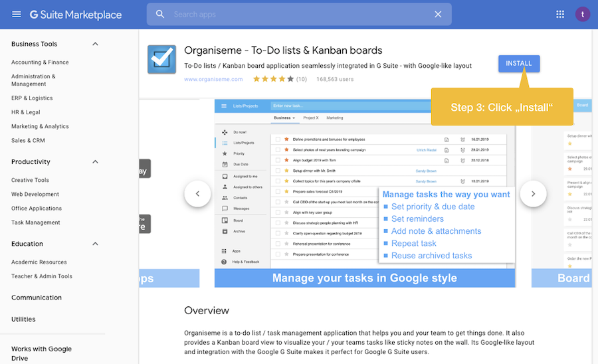Open HR & Legal category
Screen dimensions: 598x364
click(25, 112)
